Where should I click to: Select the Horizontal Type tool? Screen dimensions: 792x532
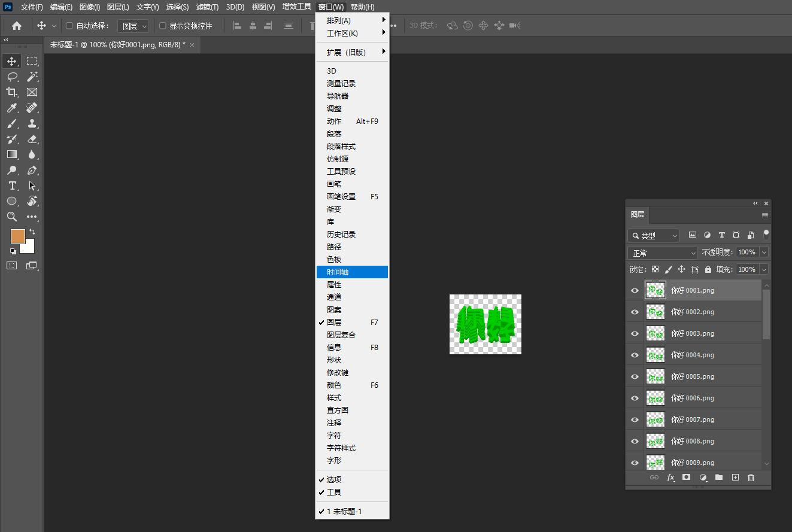coord(12,186)
